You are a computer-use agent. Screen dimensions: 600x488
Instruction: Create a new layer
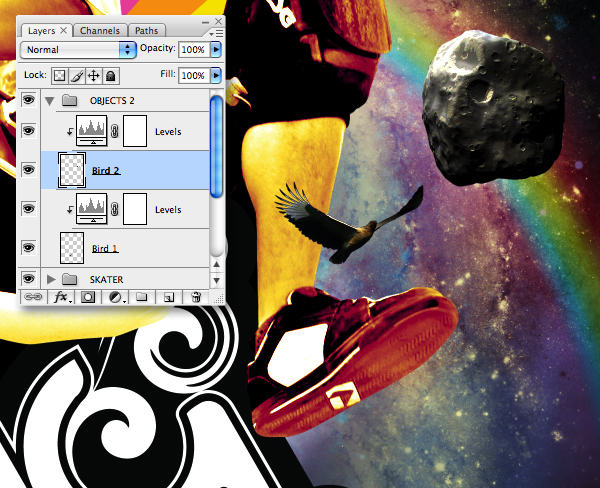[x=169, y=297]
